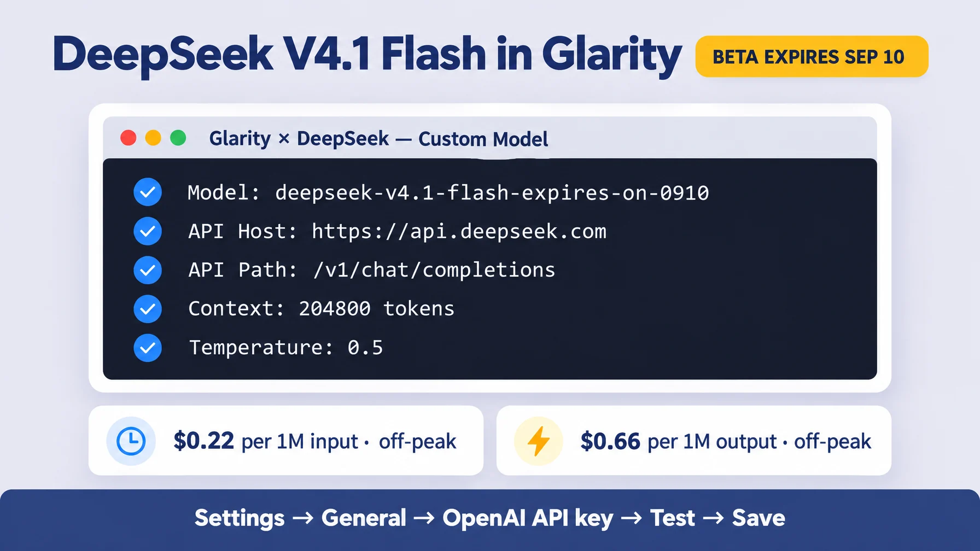Click the $0.22 per 1M input card
Image resolution: width=980 pixels, height=551 pixels.
[x=286, y=441]
